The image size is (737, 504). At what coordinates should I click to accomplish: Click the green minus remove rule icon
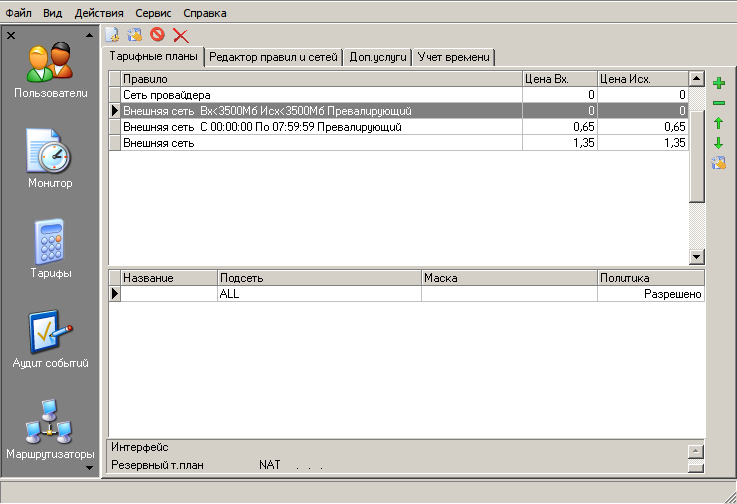click(x=718, y=104)
